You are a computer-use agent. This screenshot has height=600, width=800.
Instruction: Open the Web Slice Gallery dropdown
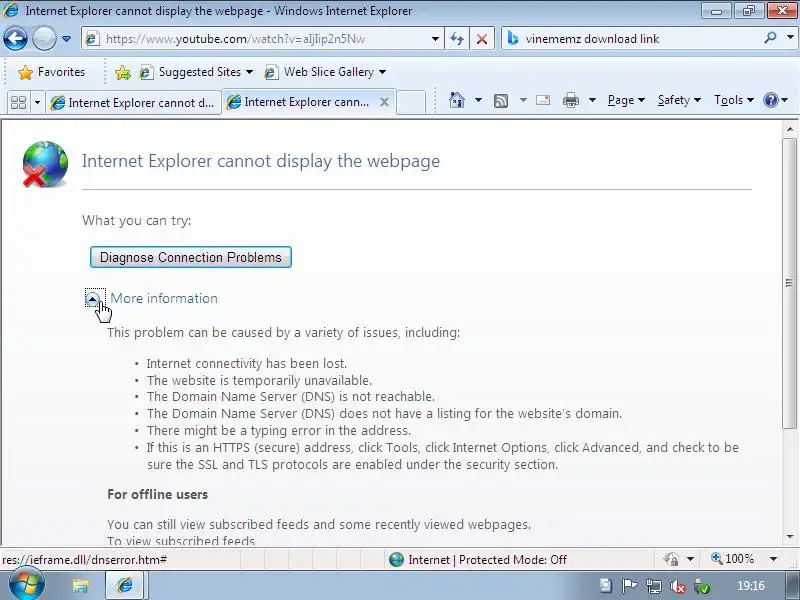click(325, 72)
